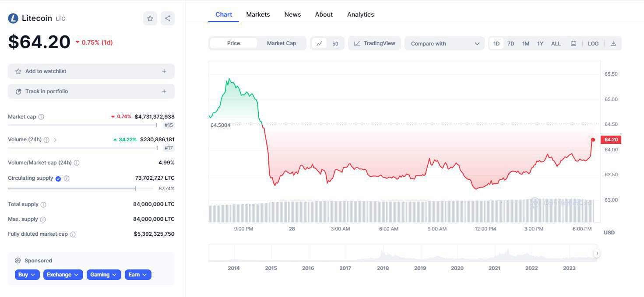This screenshot has height=297, width=644.
Task: Click the $4,731,372,938 market cap value
Action: [155, 117]
